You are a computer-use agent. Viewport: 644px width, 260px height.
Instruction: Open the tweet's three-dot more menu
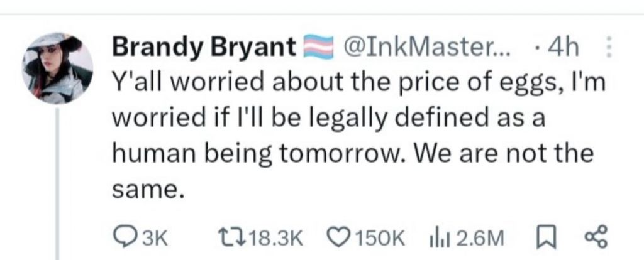(608, 47)
